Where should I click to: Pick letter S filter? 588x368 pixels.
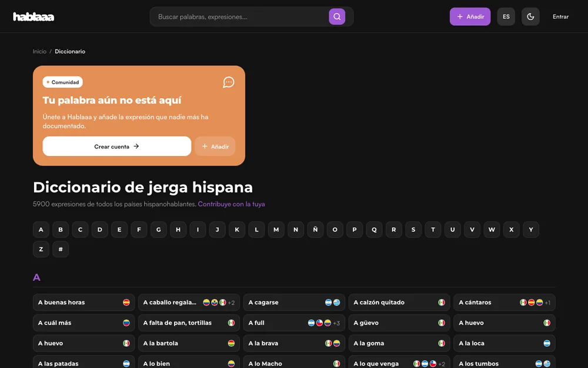(413, 230)
